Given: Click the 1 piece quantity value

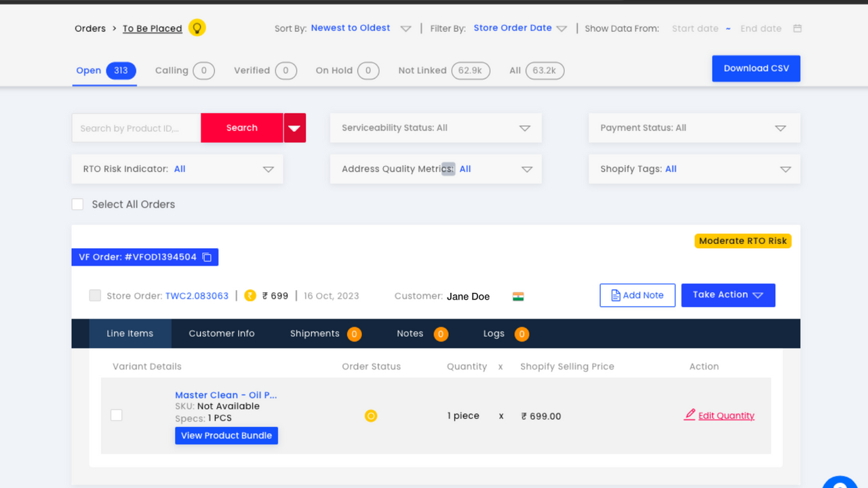Looking at the screenshot, I should pos(463,416).
